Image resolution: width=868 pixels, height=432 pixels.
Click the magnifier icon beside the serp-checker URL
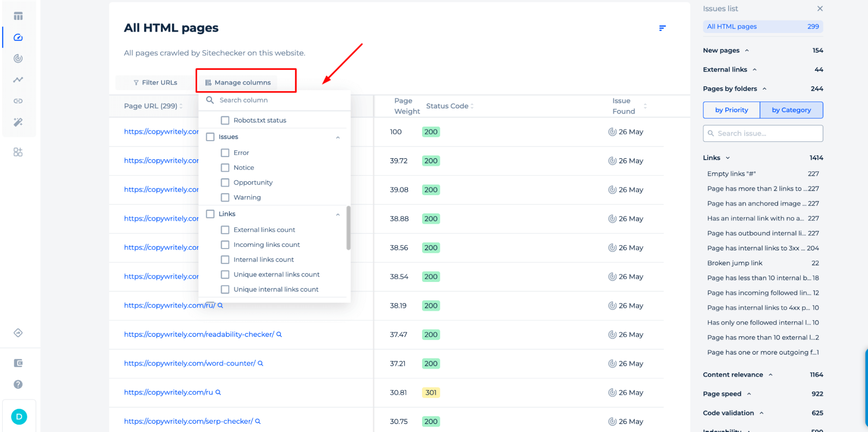[258, 422]
